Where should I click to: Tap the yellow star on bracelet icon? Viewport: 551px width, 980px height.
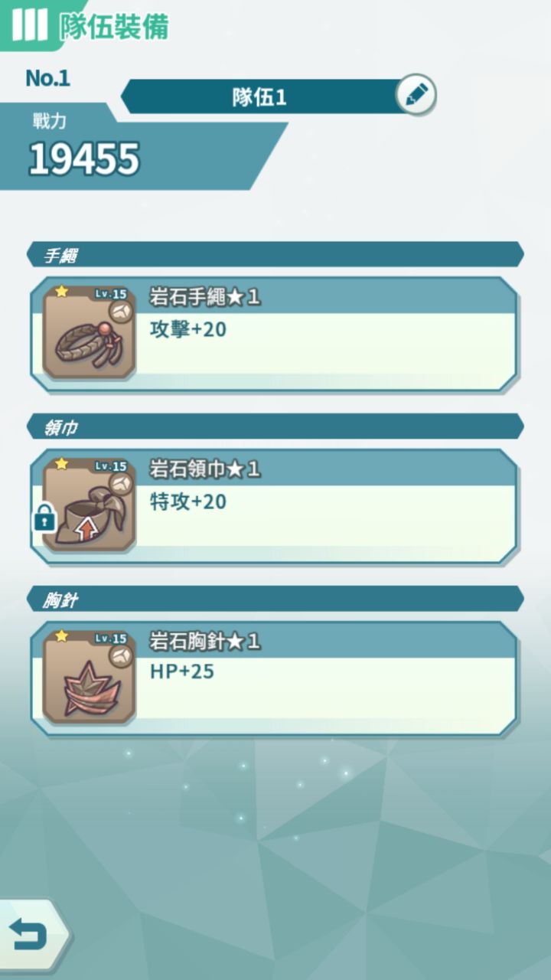click(x=60, y=292)
